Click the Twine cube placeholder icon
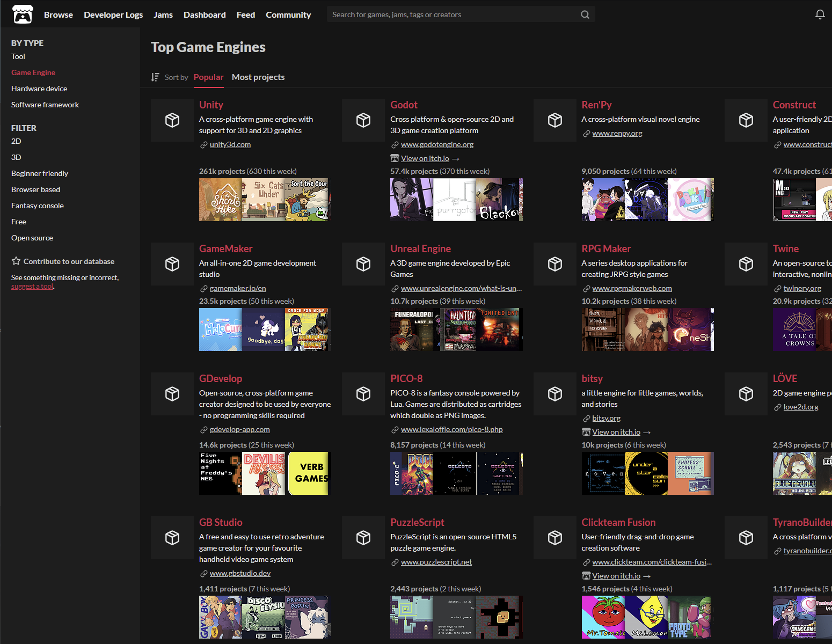832x644 pixels. pyautogui.click(x=746, y=264)
